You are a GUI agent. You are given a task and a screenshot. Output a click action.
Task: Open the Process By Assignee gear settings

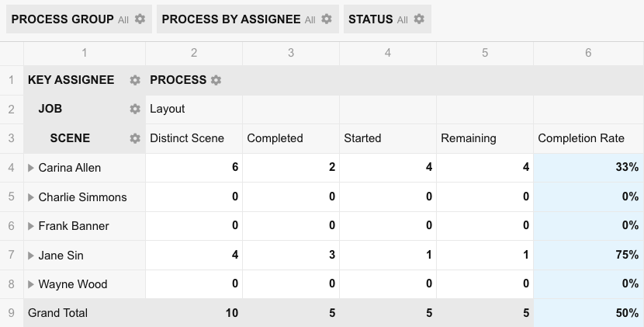[326, 19]
